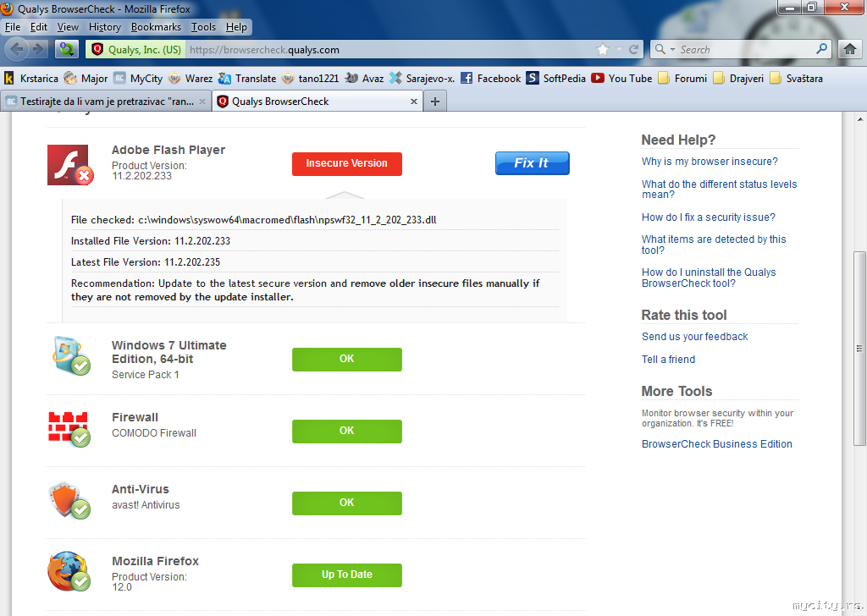This screenshot has width=867, height=616.
Task: Click the OK status for Firewall
Action: coord(346,431)
